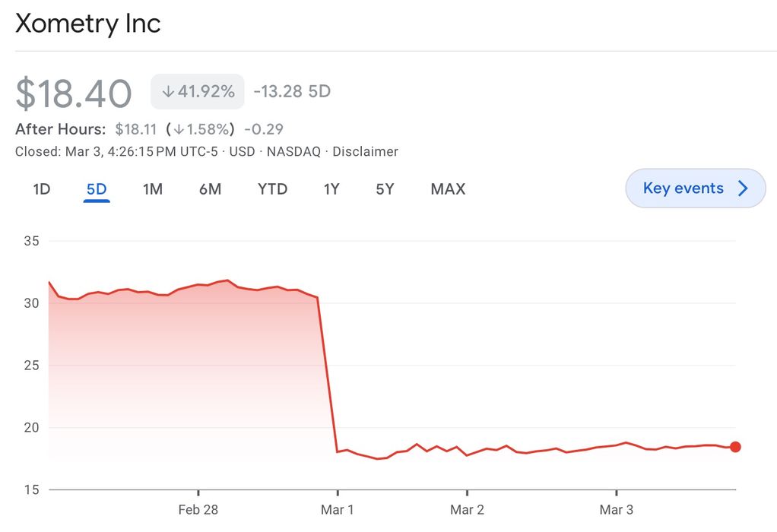Viewport: 777px width, 532px height.
Task: Switch to the 5Y time range
Action: (385, 188)
